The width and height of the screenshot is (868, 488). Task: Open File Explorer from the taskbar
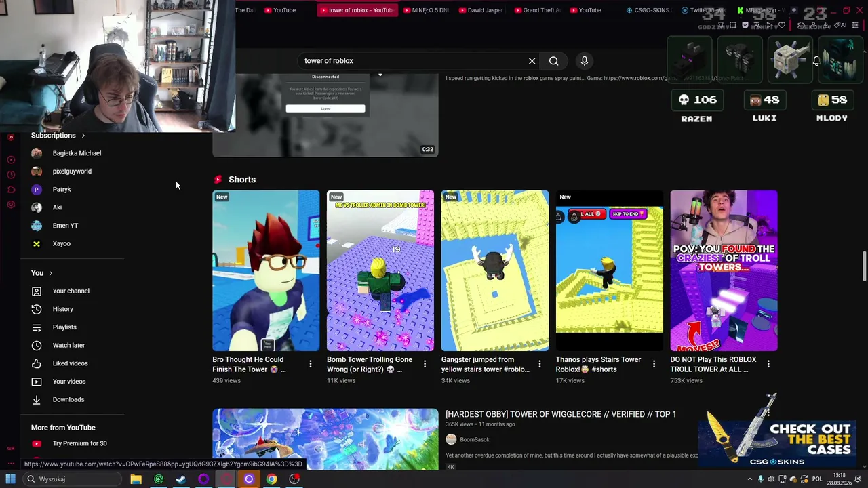click(136, 479)
